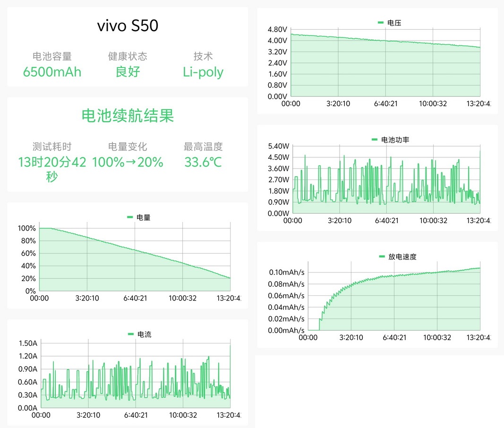Click the 0.08mAh/s axis label on 放电速度 chart
The height and width of the screenshot is (428, 504).
286,284
